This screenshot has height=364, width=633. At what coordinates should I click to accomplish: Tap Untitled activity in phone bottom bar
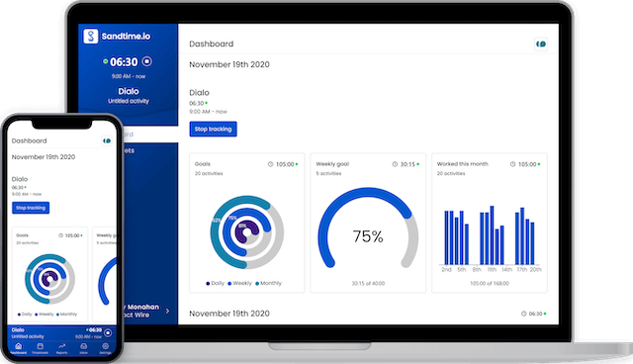click(28, 336)
